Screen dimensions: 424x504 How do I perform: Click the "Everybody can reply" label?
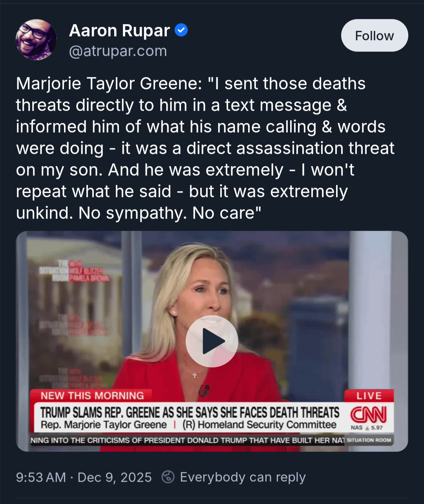[x=243, y=477]
